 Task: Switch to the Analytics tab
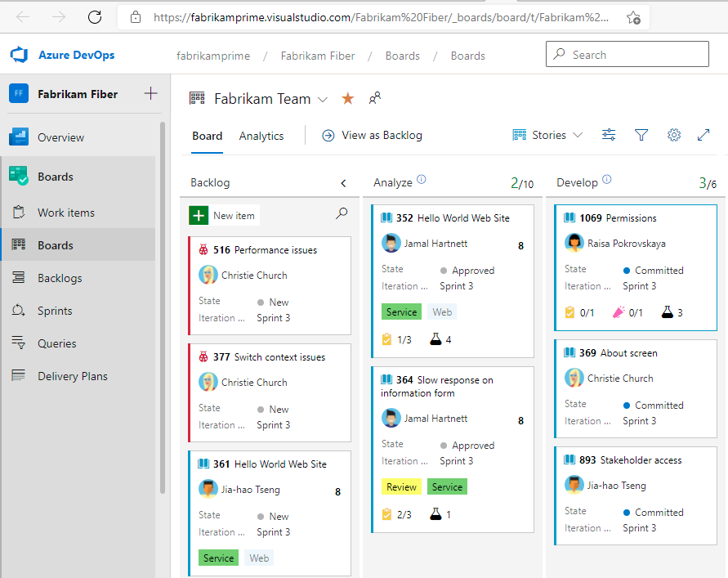(x=261, y=136)
